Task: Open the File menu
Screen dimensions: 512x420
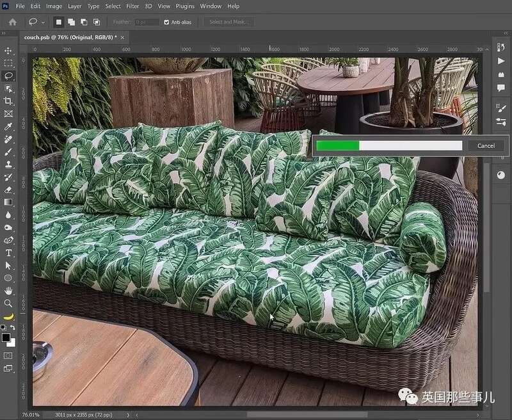Action: [x=20, y=6]
